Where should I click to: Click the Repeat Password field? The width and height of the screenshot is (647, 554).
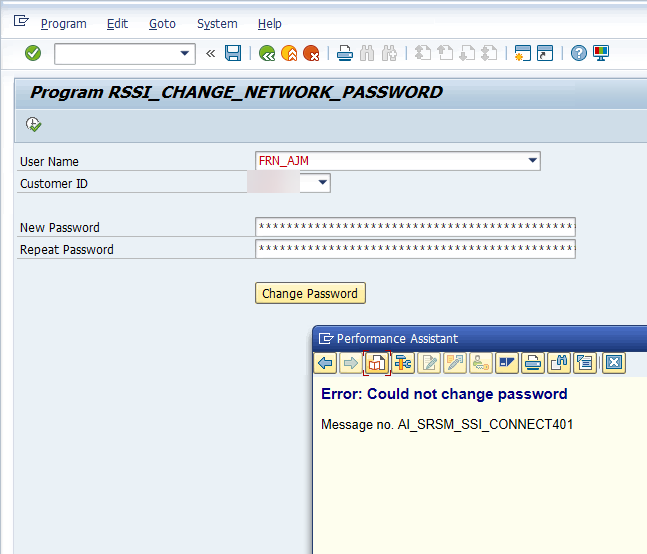click(416, 249)
